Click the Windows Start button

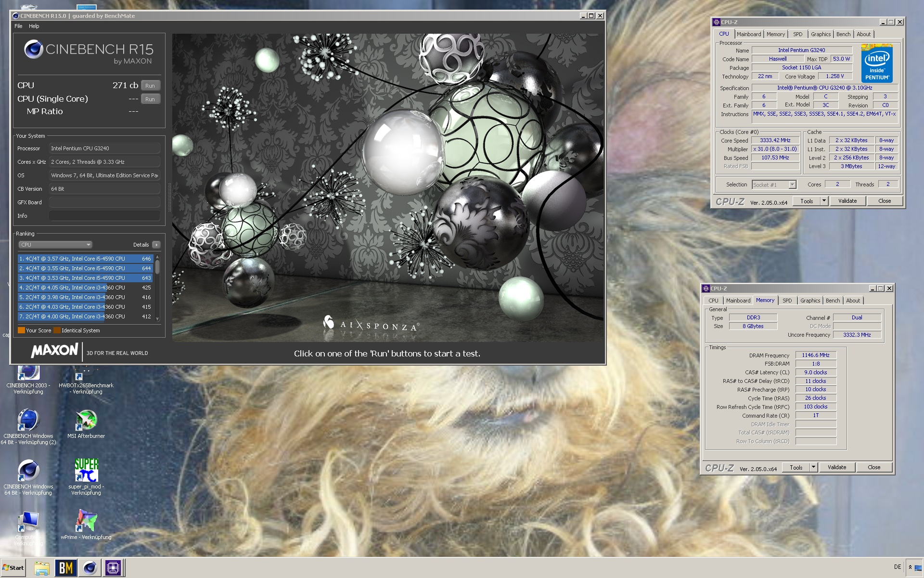click(13, 567)
